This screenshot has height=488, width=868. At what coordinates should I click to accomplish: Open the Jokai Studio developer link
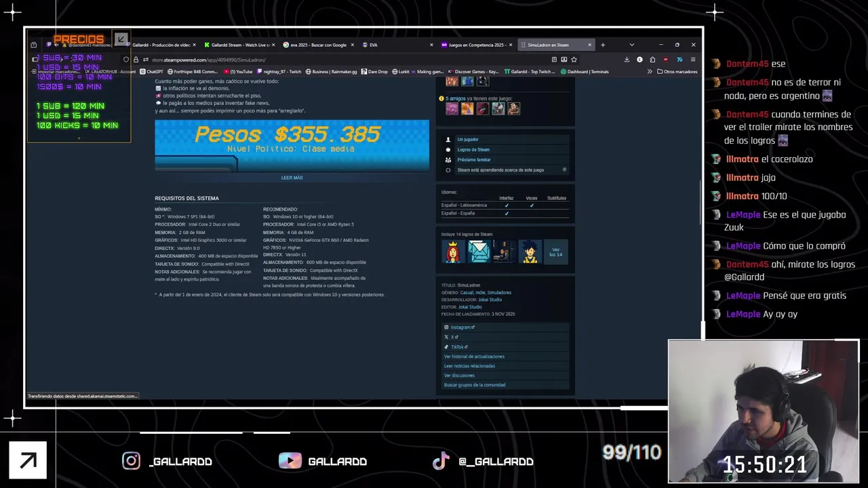(x=490, y=300)
